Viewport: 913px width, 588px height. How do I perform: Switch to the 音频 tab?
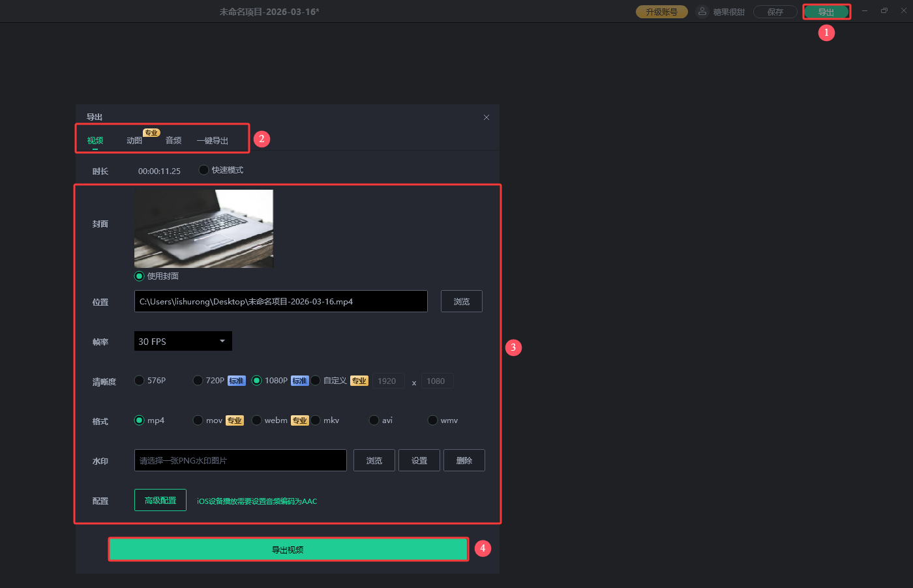click(173, 141)
